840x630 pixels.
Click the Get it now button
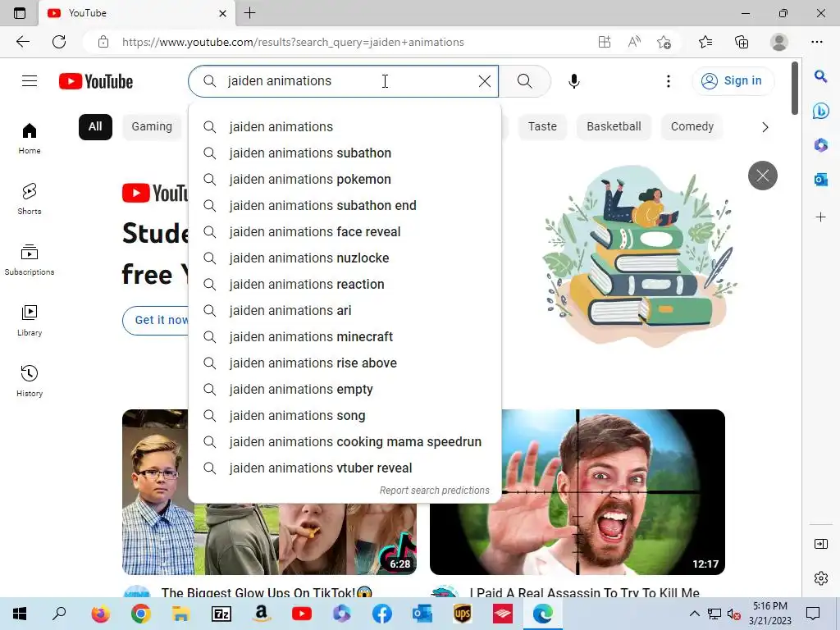click(x=157, y=321)
